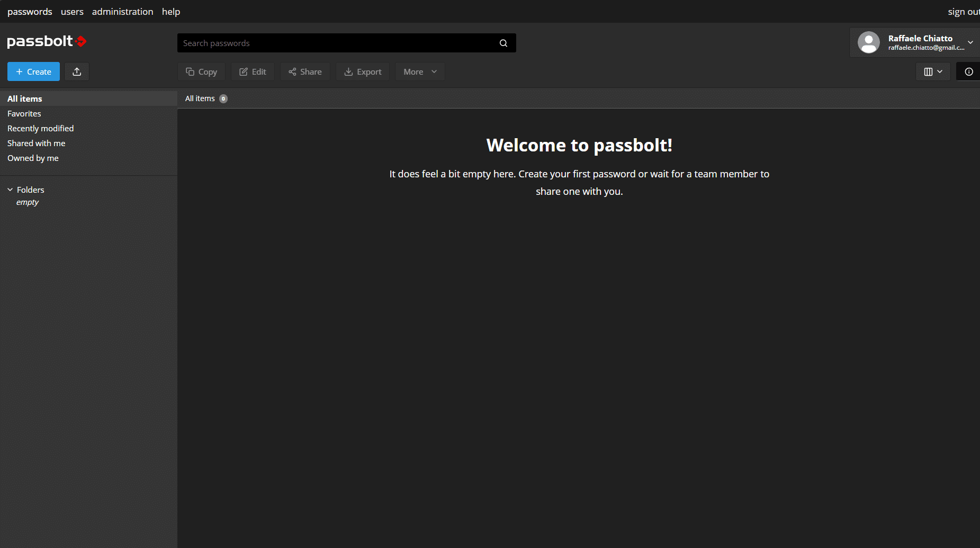
Task: Click the raffaele.chiatto email text
Action: pos(926,48)
